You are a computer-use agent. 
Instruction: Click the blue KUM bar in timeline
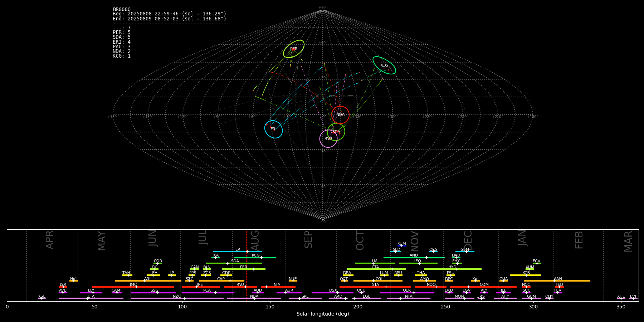402,246
